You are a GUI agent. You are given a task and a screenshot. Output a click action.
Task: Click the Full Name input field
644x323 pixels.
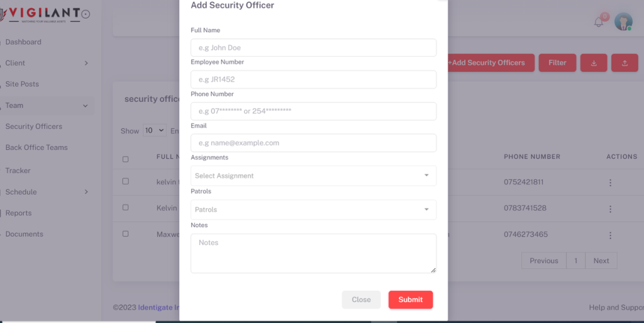click(x=313, y=48)
